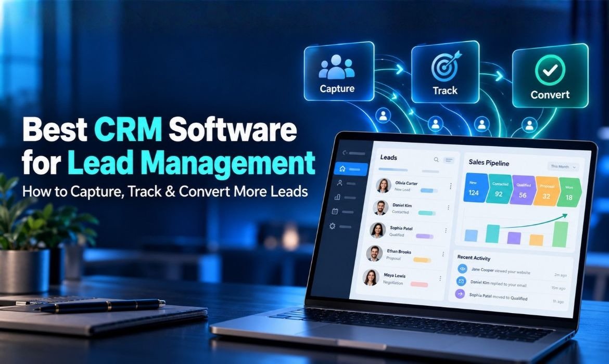Select Ethan Brooks's avatar photo

click(x=374, y=253)
